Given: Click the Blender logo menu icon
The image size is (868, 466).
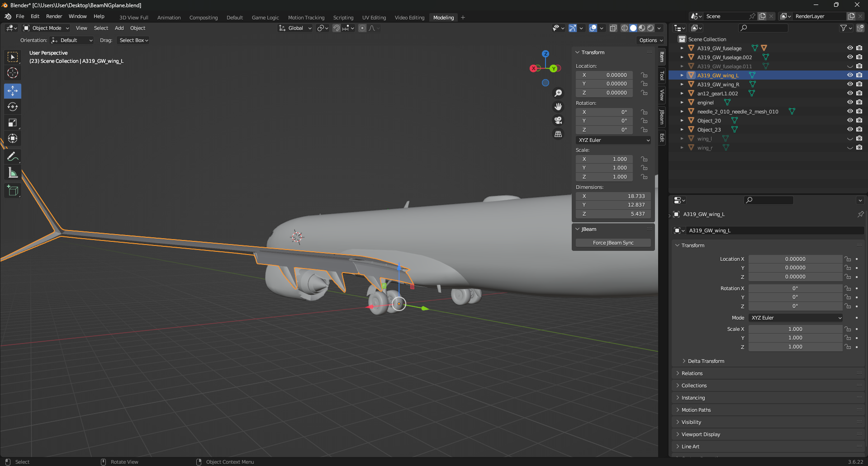Looking at the screenshot, I should (8, 16).
